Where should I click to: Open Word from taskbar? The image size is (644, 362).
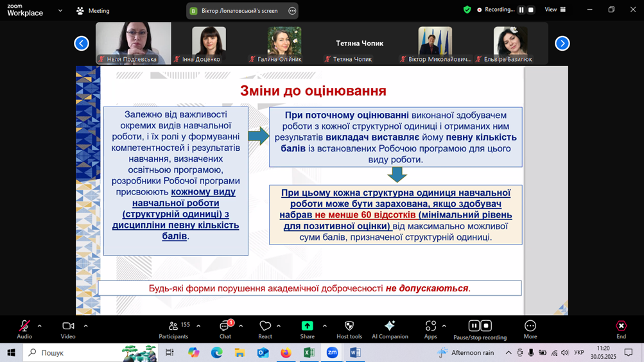click(355, 352)
